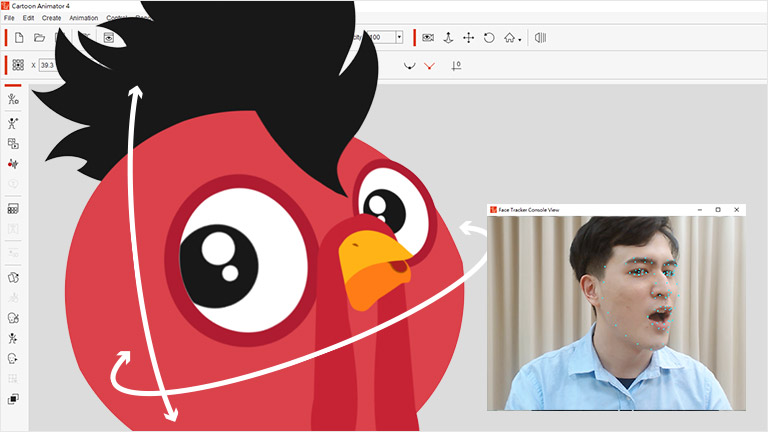Viewport: 768px width, 432px height.
Task: Open the Create menu
Action: 51,18
